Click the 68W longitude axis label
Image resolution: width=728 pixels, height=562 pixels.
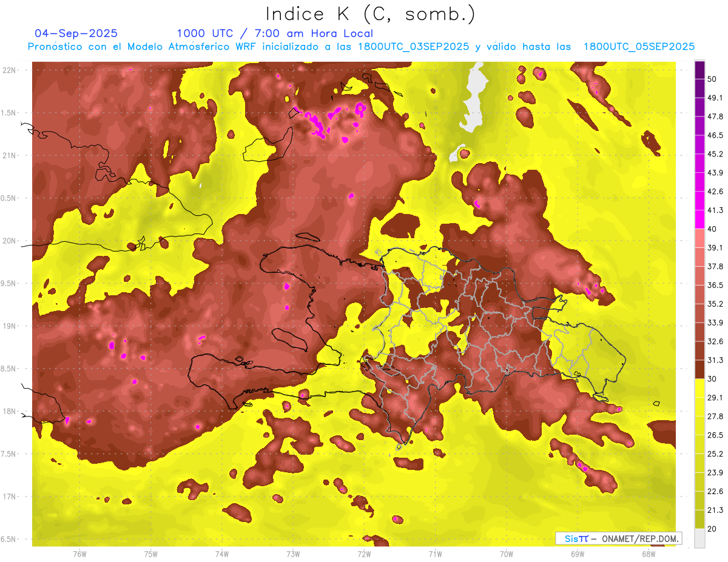point(649,554)
